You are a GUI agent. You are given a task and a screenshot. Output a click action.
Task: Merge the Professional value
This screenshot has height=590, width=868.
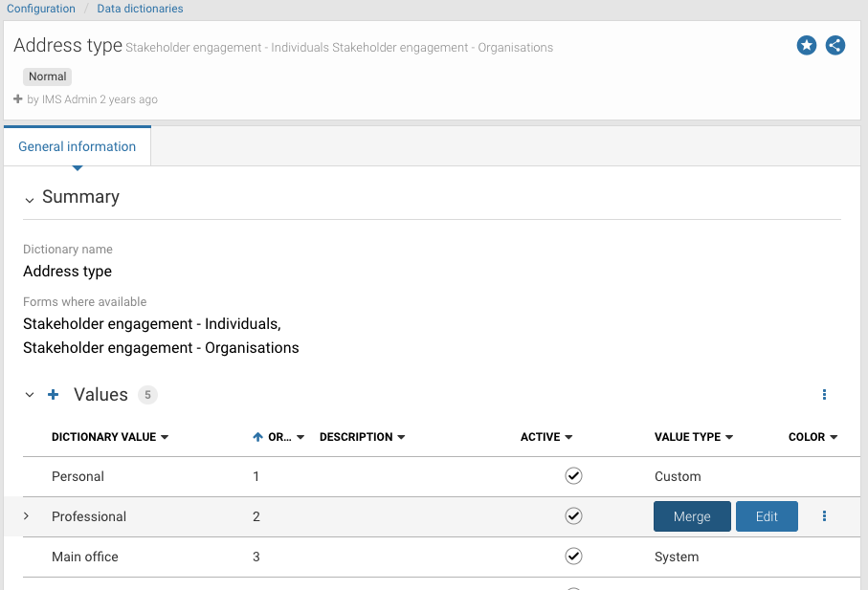[x=692, y=516]
